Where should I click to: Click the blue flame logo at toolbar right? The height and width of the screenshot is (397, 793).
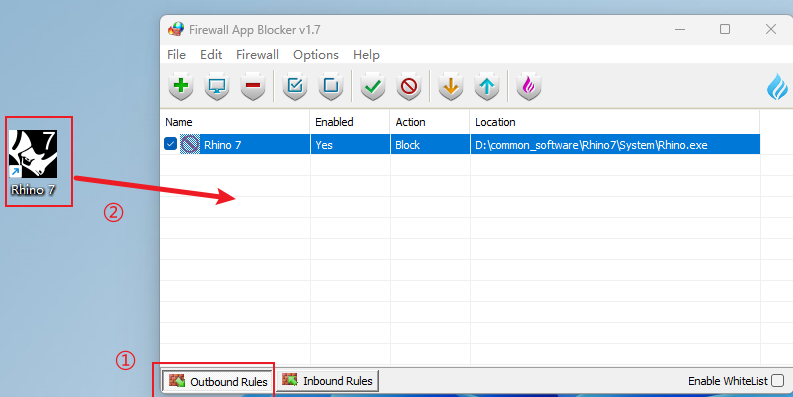[x=777, y=86]
